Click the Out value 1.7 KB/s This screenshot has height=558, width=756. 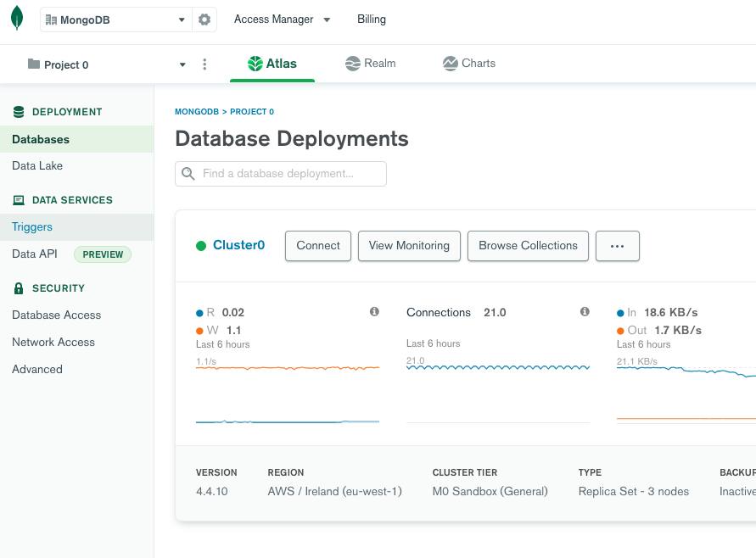click(677, 331)
